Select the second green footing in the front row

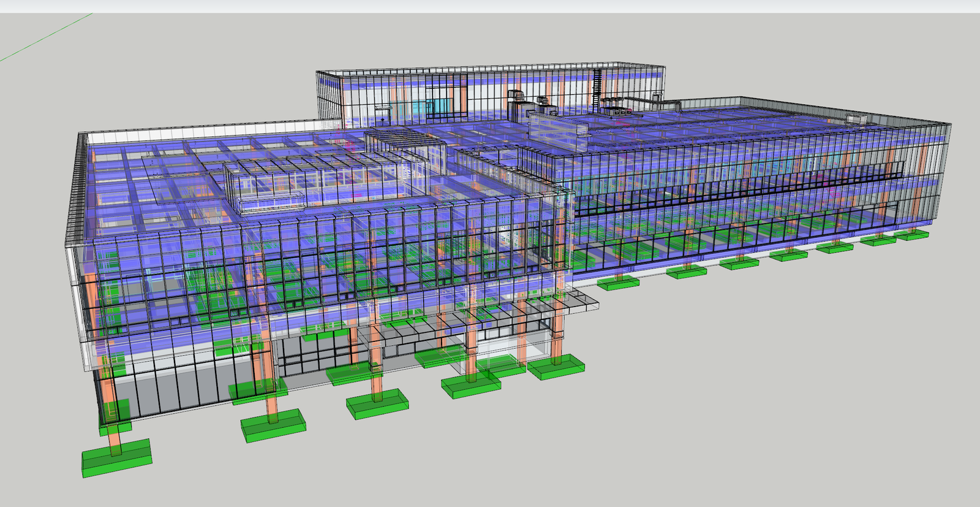tap(273, 425)
